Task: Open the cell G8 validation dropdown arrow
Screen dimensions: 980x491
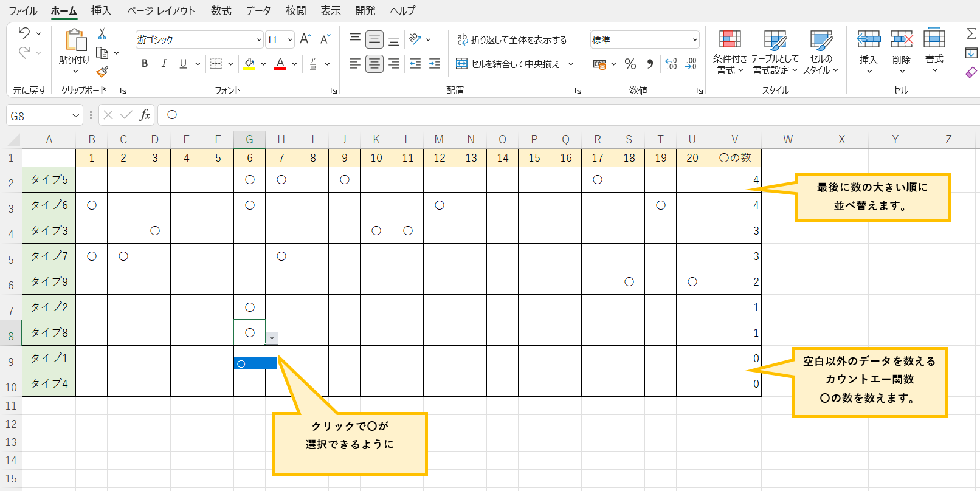Action: (x=272, y=338)
